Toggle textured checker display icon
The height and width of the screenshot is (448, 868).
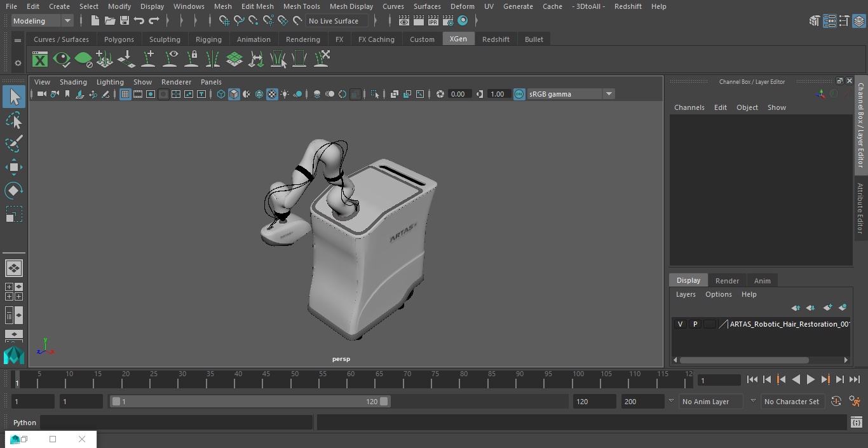pyautogui.click(x=272, y=94)
